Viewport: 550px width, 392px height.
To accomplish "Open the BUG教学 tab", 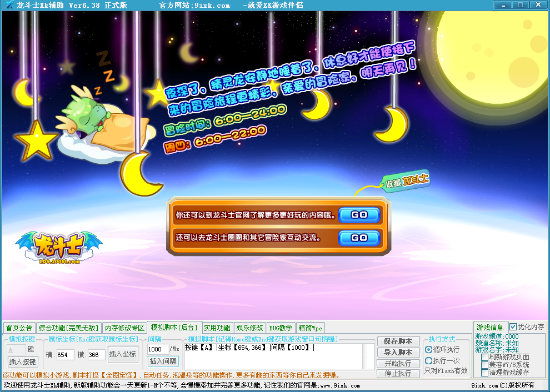I will click(281, 328).
